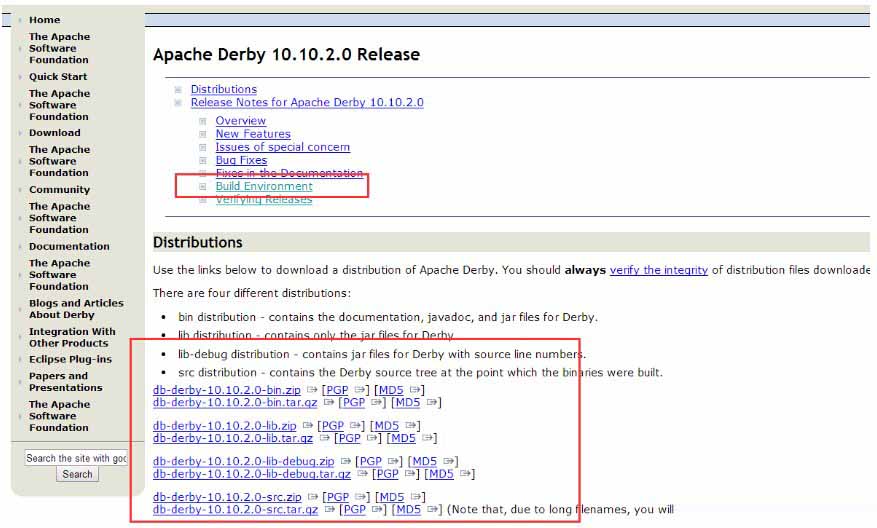Click the external-link icon after db-derby-10.10.2.0-src.tar.gz

pos(328,510)
